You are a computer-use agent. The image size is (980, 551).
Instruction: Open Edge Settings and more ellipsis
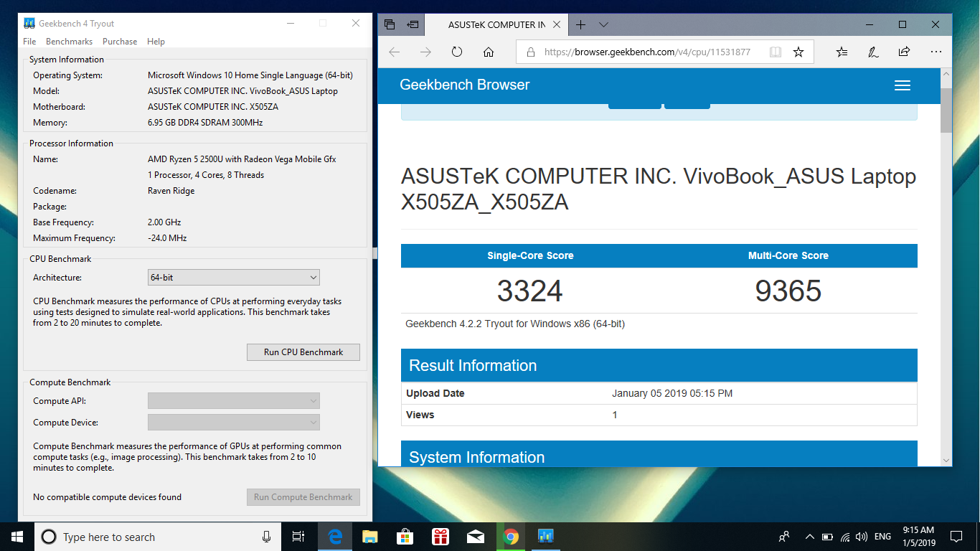click(x=936, y=52)
